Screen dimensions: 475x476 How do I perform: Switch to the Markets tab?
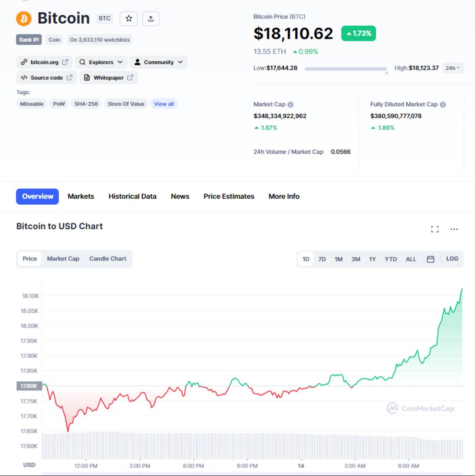tap(81, 197)
